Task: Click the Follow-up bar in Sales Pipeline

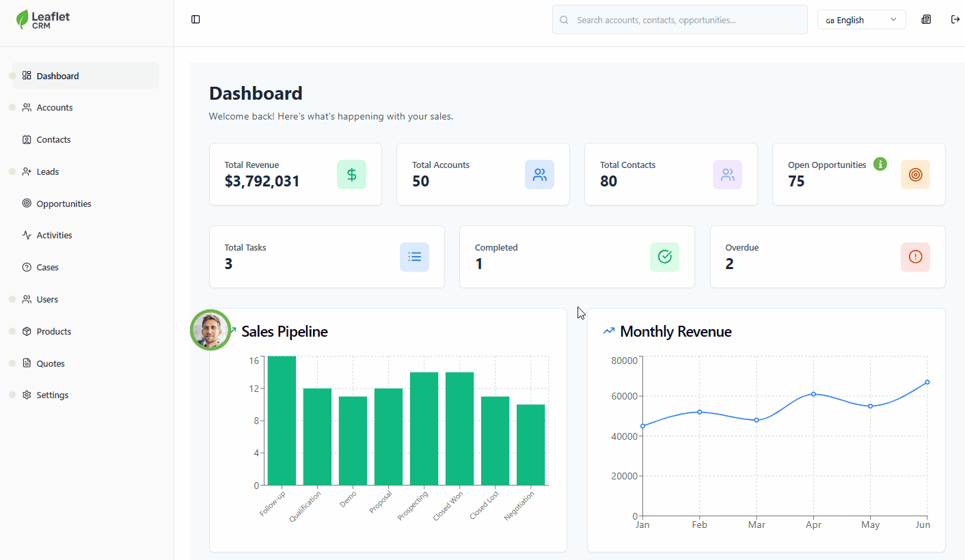Action: pos(282,421)
